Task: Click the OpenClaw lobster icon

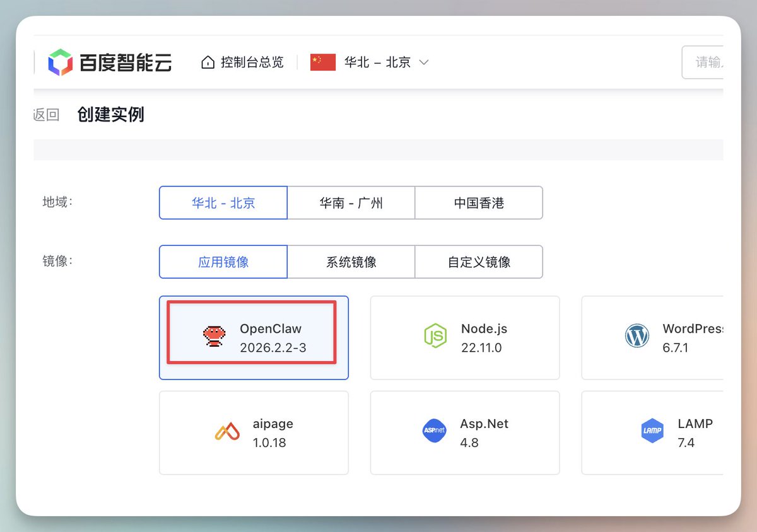Action: [214, 337]
